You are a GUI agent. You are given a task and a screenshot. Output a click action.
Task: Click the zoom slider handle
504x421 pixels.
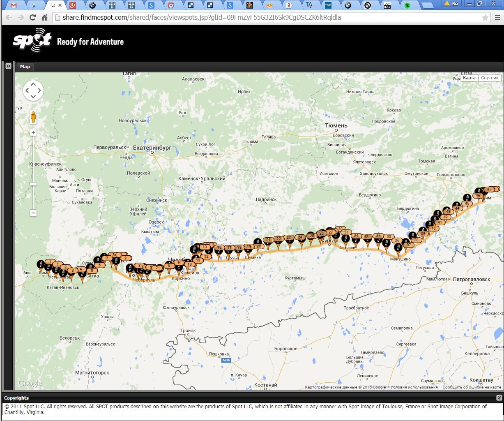[x=33, y=184]
